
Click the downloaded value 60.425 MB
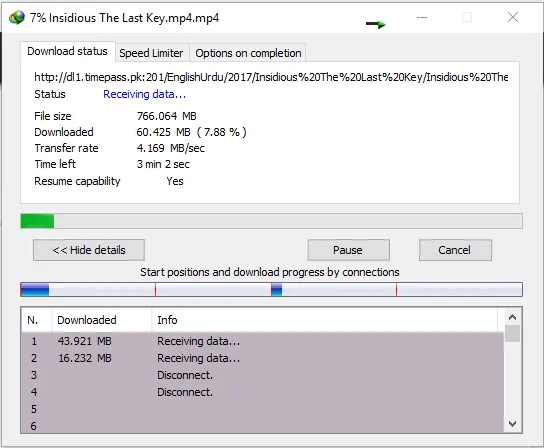tap(163, 132)
